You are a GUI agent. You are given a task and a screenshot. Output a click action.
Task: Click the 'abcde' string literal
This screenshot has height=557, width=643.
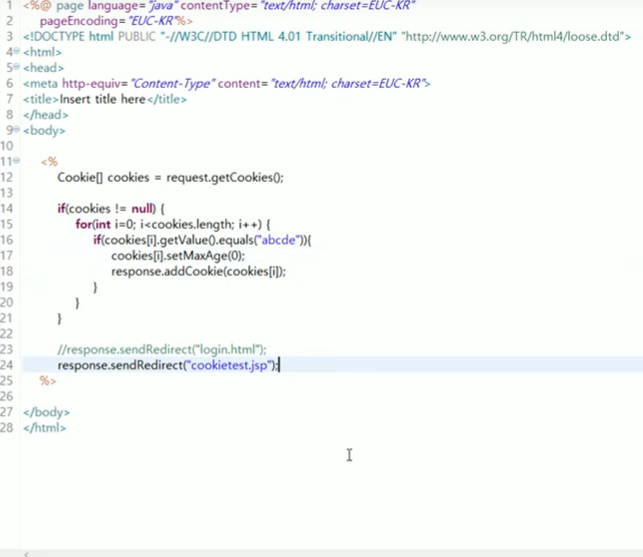tap(278, 240)
